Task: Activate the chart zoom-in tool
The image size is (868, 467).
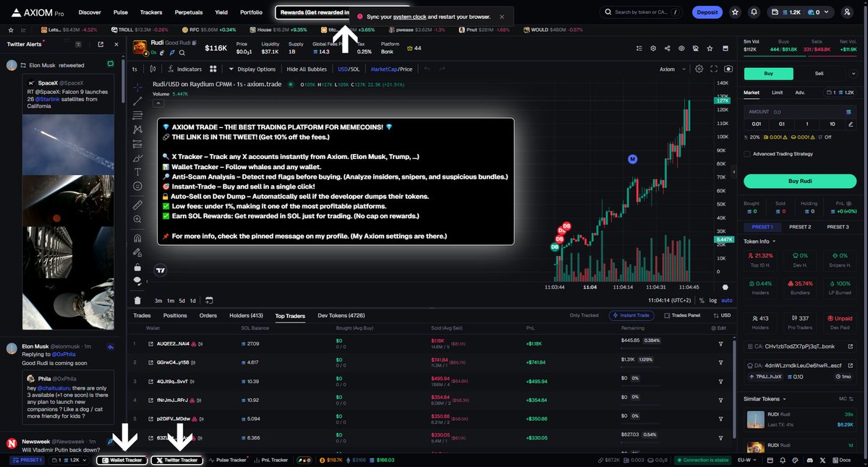Action: (137, 220)
